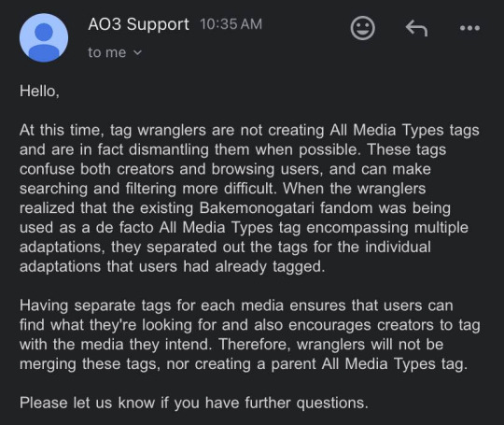
Task: Expand recipient details chevron next to 'to me'
Action: click(x=137, y=52)
